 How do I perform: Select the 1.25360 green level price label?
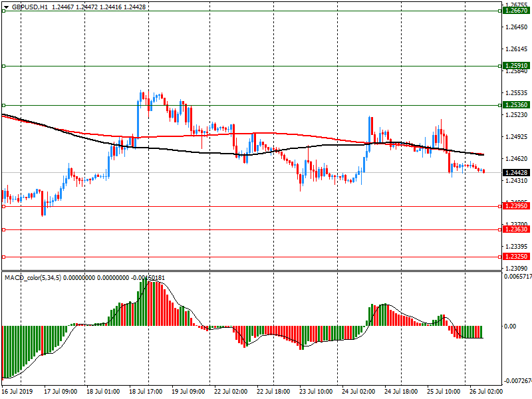(516, 105)
